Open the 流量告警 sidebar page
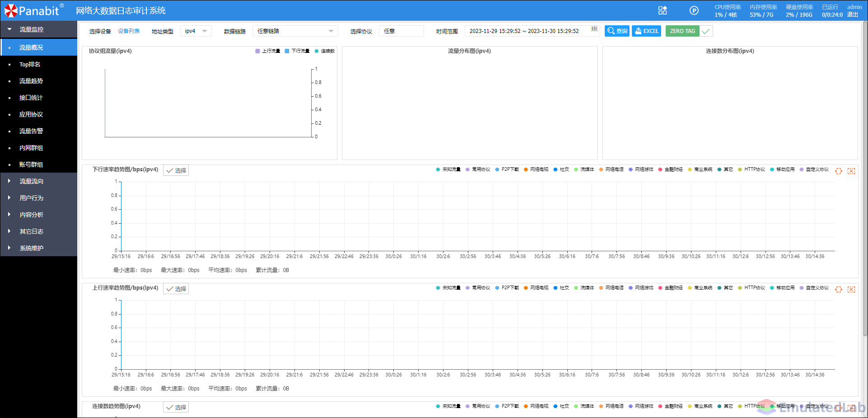Screen dimensions: 868x418 39,131
